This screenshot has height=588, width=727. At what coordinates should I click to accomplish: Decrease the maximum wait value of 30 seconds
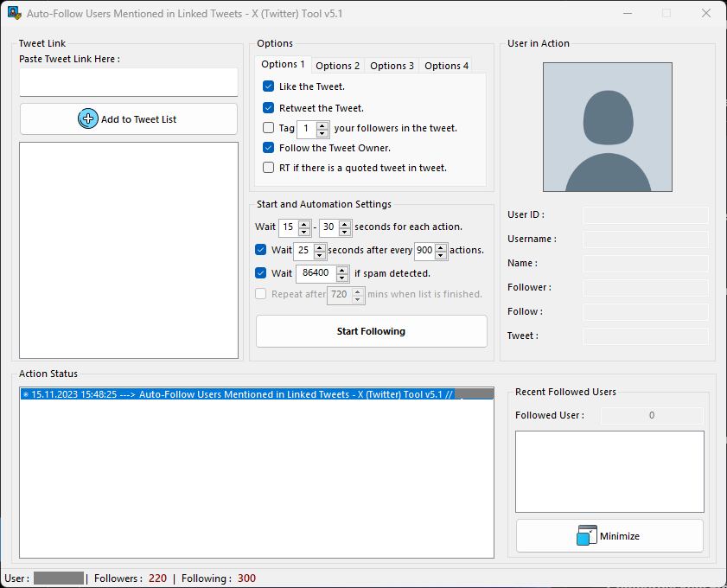tap(345, 232)
